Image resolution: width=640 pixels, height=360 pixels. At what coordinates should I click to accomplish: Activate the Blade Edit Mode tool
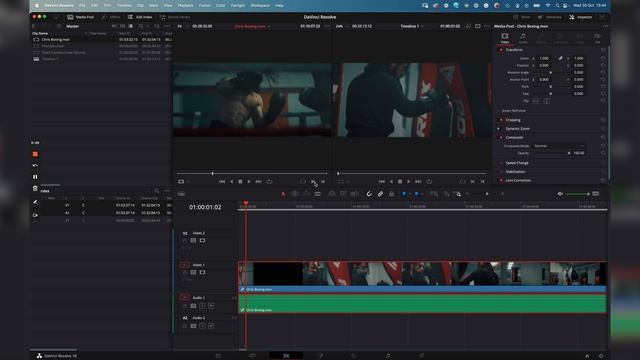click(x=318, y=194)
